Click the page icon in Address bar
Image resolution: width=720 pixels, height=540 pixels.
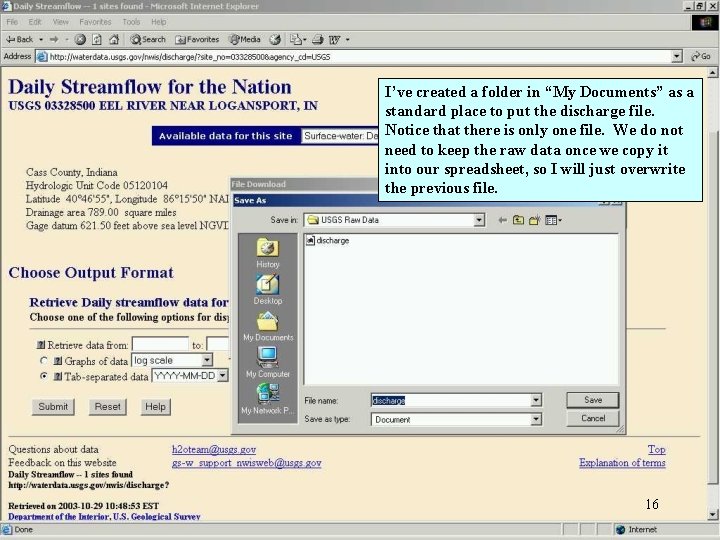coord(42,56)
